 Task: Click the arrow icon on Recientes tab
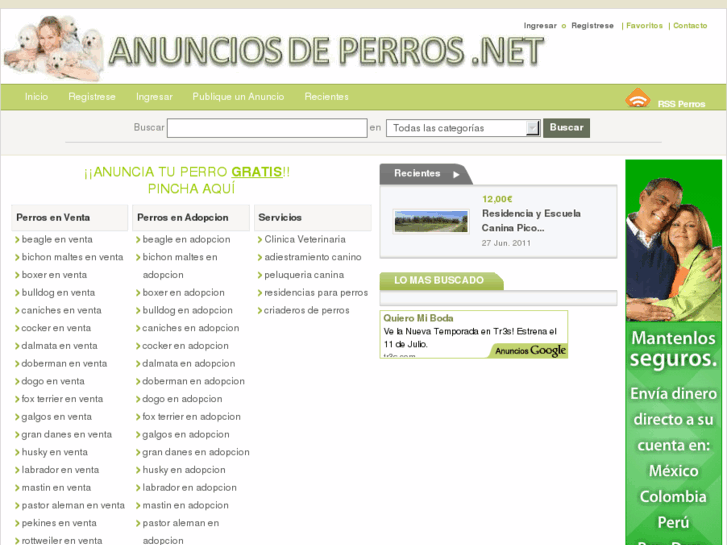pos(456,174)
